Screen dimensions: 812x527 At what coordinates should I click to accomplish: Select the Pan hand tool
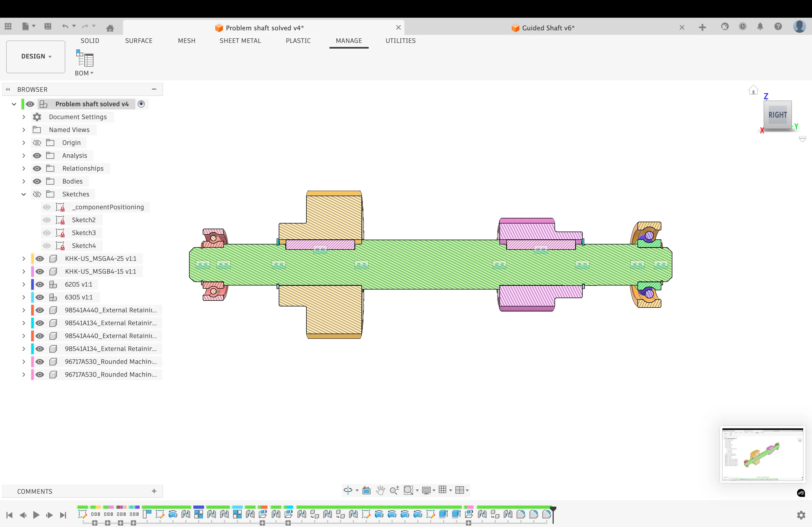380,490
